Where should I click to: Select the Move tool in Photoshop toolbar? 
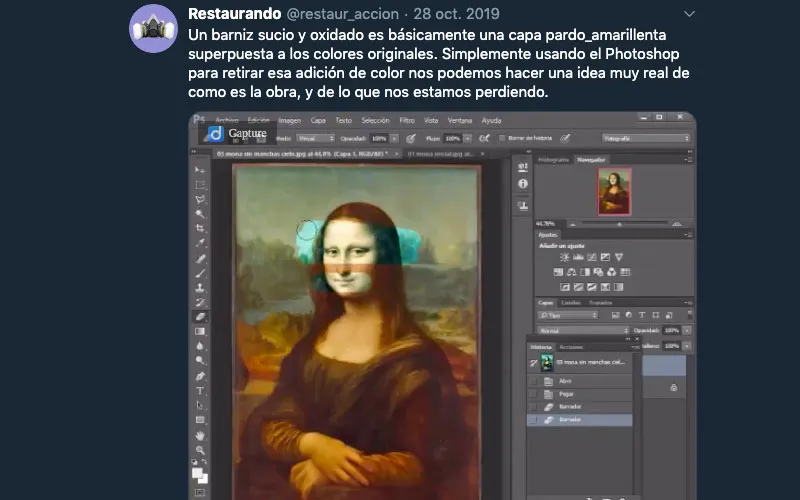pyautogui.click(x=200, y=170)
